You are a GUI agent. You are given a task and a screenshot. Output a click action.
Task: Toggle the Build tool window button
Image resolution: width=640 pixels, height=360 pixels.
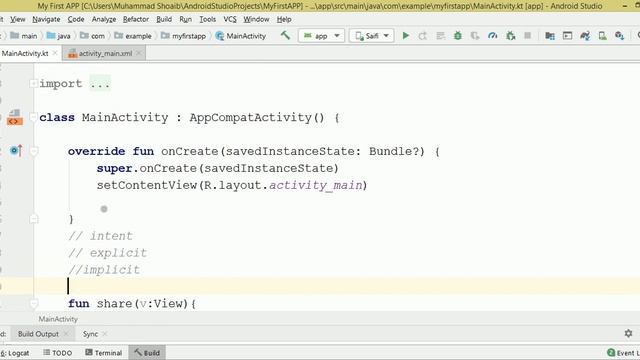point(147,353)
